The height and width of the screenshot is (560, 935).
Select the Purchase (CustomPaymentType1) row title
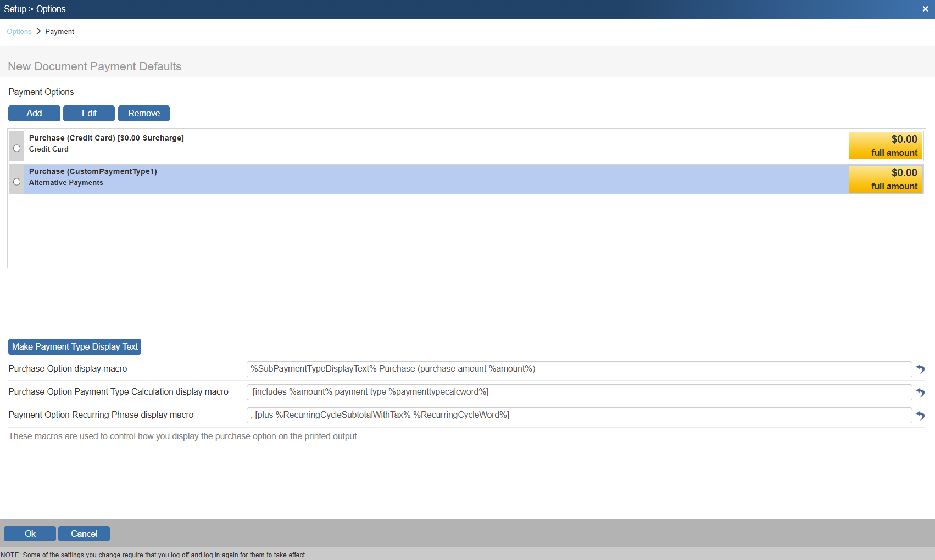tap(93, 172)
